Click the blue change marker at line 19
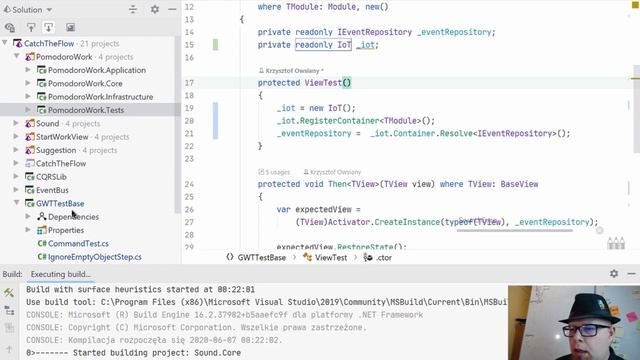Image resolution: width=640 pixels, height=360 pixels. point(216,121)
